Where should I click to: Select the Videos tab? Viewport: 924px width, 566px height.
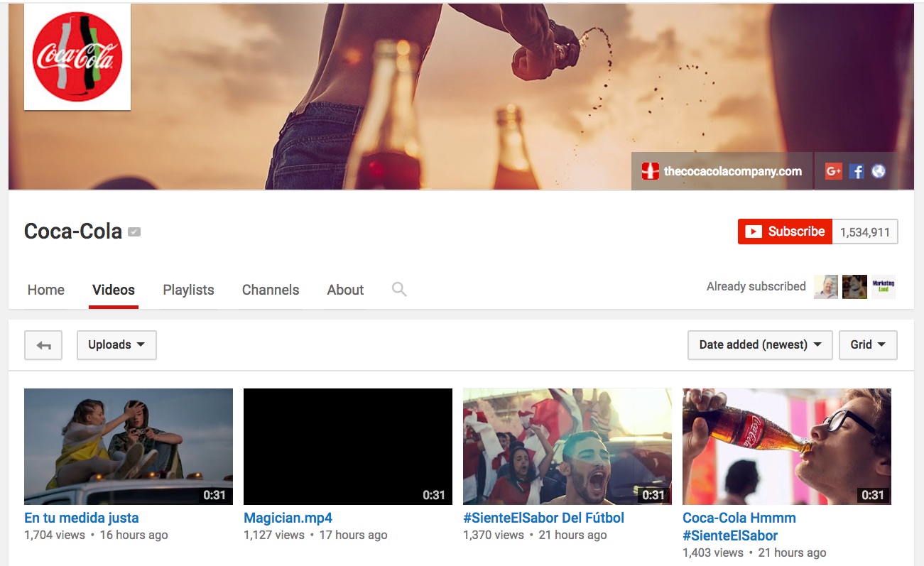(x=114, y=290)
